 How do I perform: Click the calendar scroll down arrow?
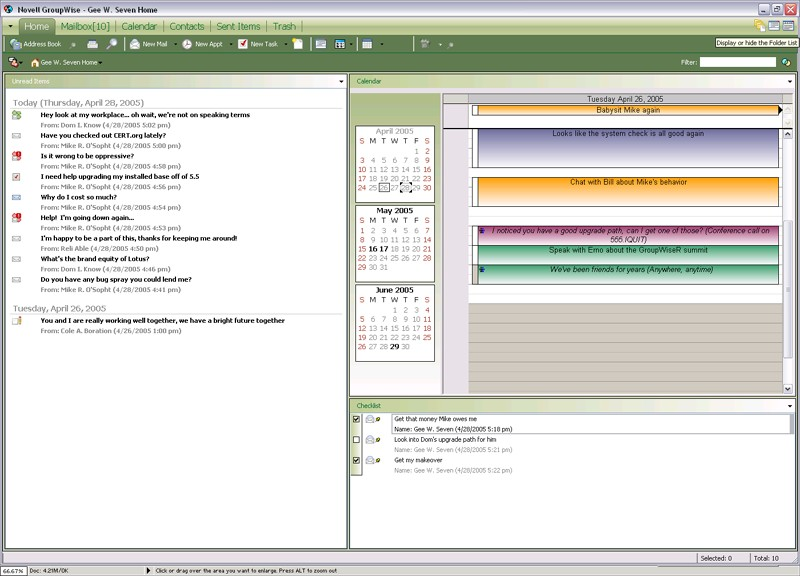(788, 389)
